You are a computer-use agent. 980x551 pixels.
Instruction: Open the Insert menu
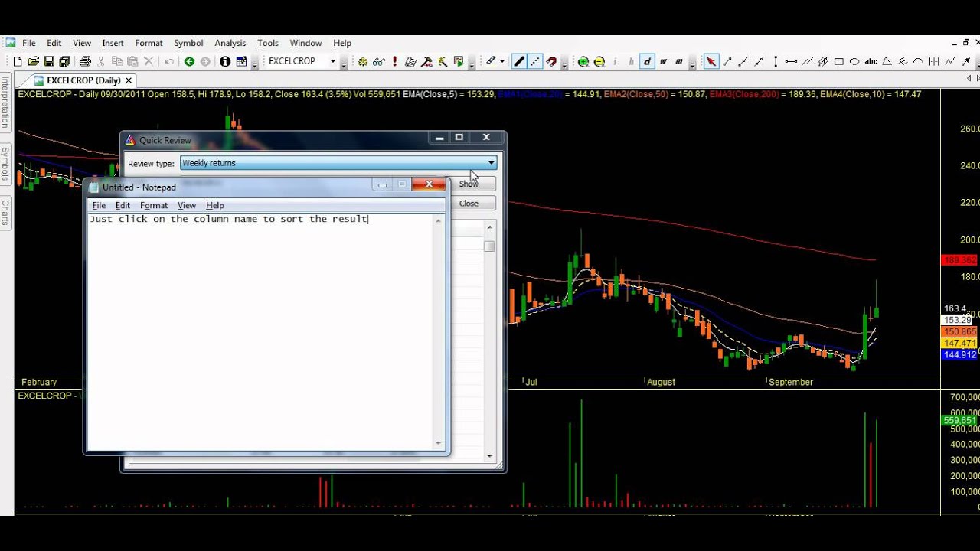pos(113,43)
